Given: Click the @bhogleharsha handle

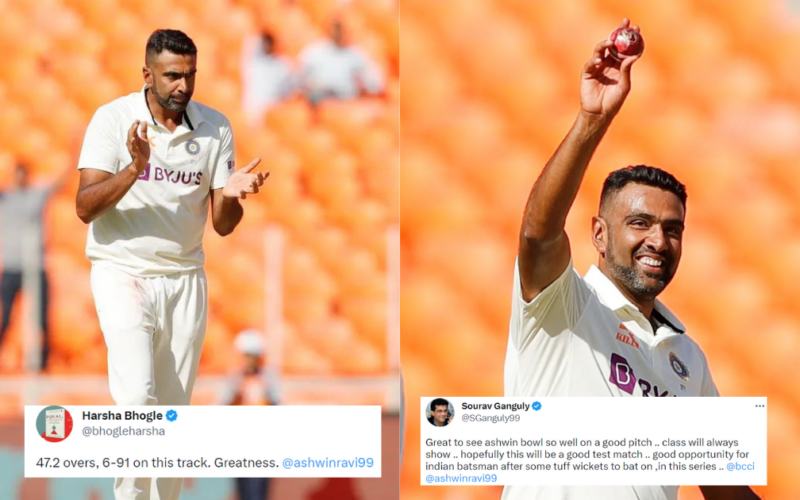Looking at the screenshot, I should [123, 431].
